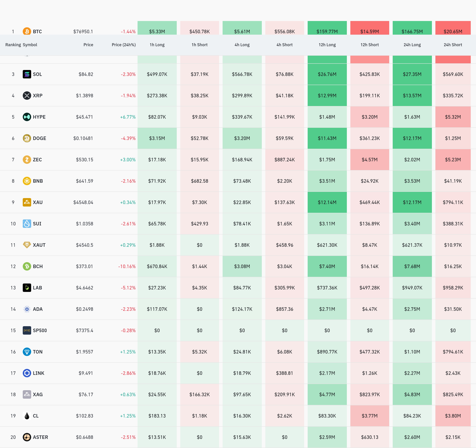Sort by Price (24h%) column header
The image size is (476, 448).
tap(124, 45)
